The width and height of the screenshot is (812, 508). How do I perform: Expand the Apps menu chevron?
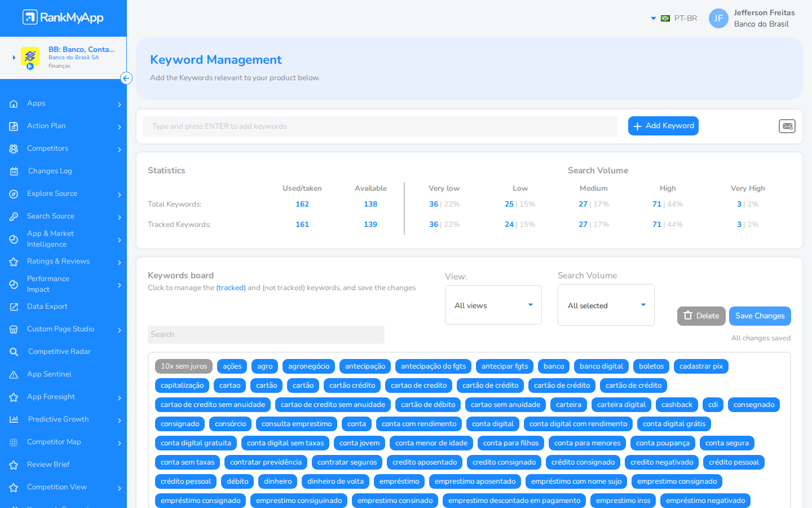click(x=120, y=104)
